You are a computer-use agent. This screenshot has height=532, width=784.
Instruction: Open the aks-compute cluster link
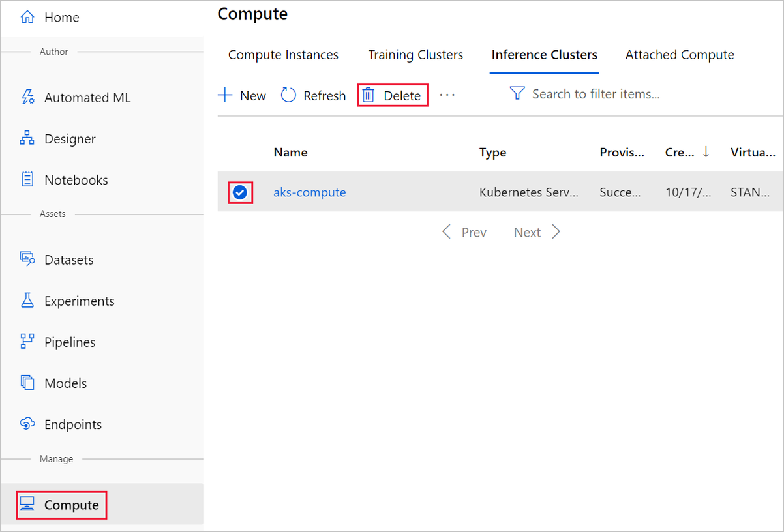[310, 192]
